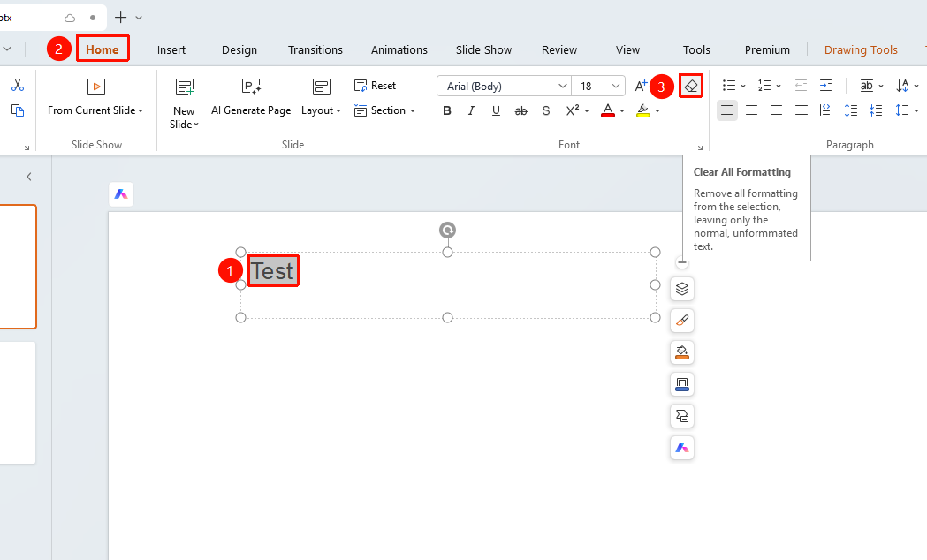This screenshot has width=927, height=560.
Task: Toggle Strikethrough (ab) formatting
Action: [520, 110]
